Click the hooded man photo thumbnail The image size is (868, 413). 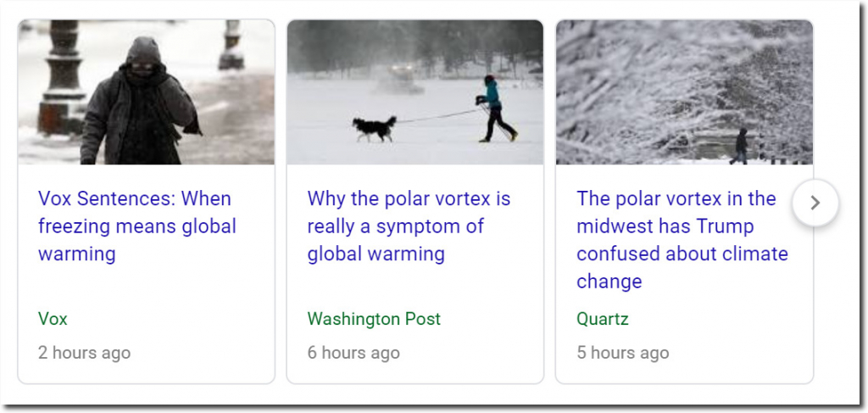tap(146, 92)
